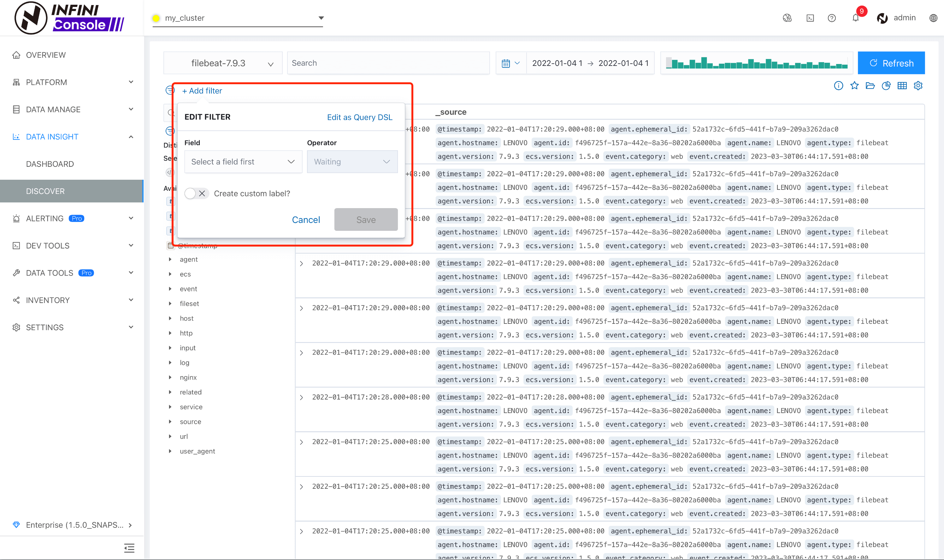Click Edit as Query DSL link
This screenshot has width=944, height=560.
pyautogui.click(x=359, y=117)
